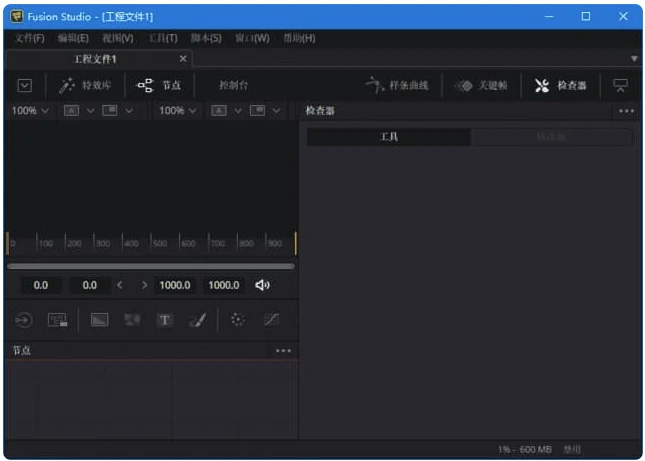645x461 pixels.
Task: Open inspector panel three-dot options menu
Action: [x=626, y=111]
